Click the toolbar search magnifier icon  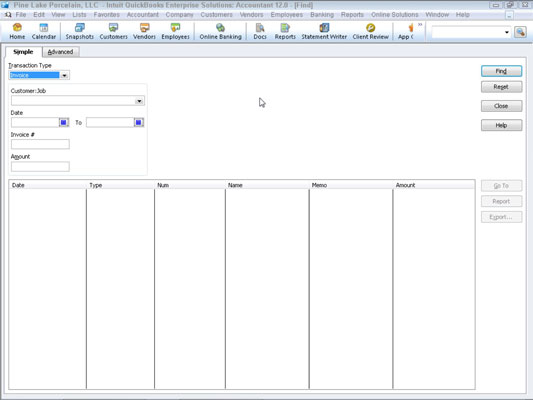520,32
